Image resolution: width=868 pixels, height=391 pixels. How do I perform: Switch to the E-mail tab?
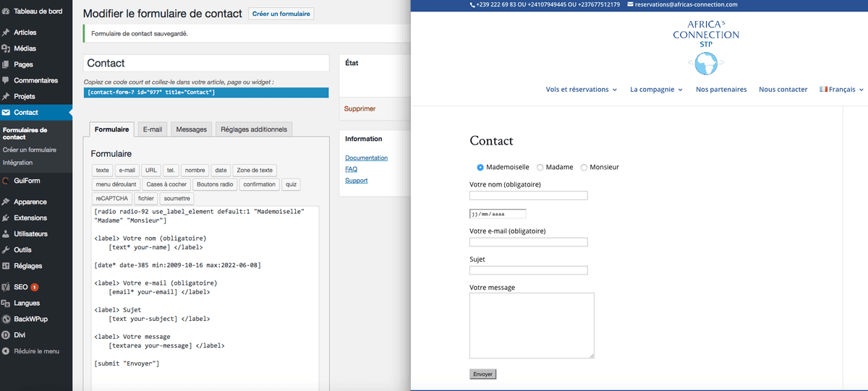click(x=153, y=129)
